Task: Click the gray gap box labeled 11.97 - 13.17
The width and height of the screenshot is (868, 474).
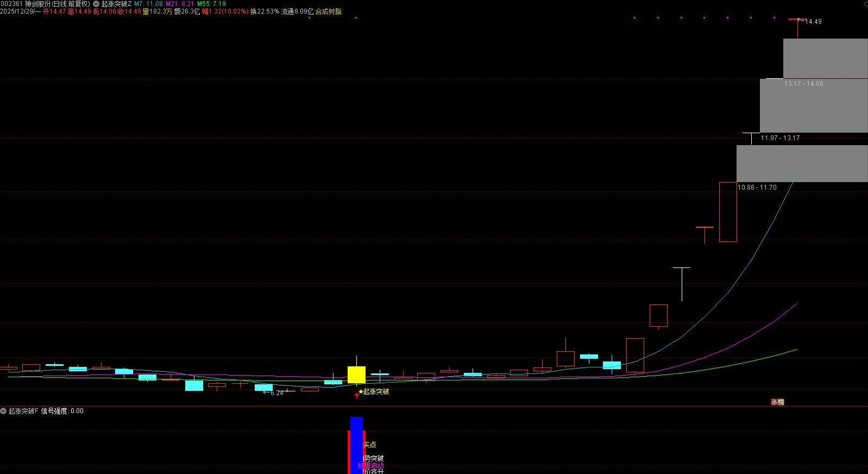Action: (814, 106)
